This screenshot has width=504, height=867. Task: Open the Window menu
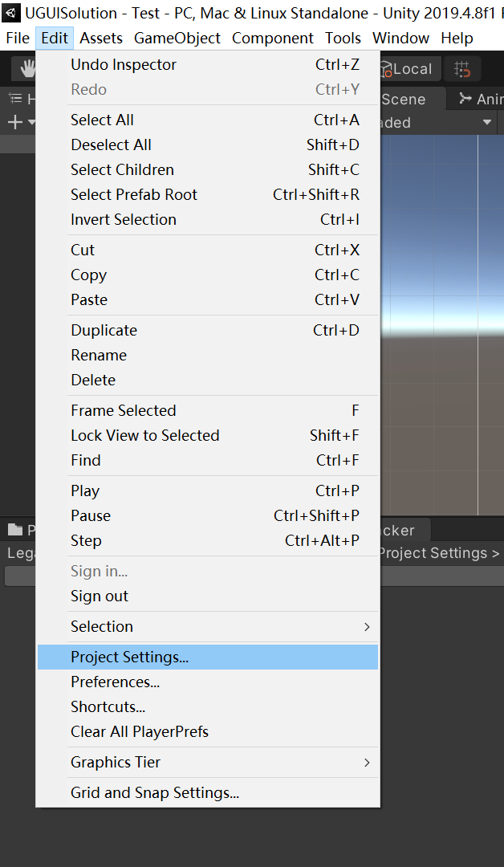(x=401, y=39)
